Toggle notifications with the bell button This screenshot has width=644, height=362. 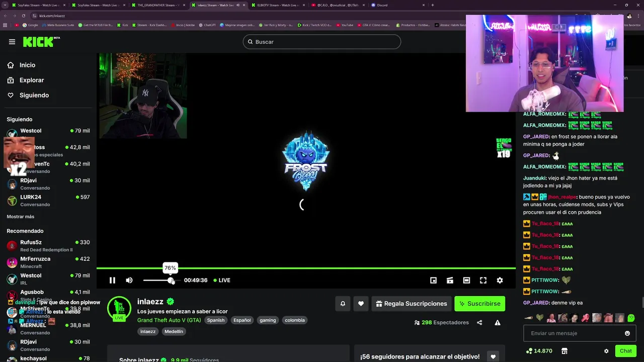click(343, 304)
